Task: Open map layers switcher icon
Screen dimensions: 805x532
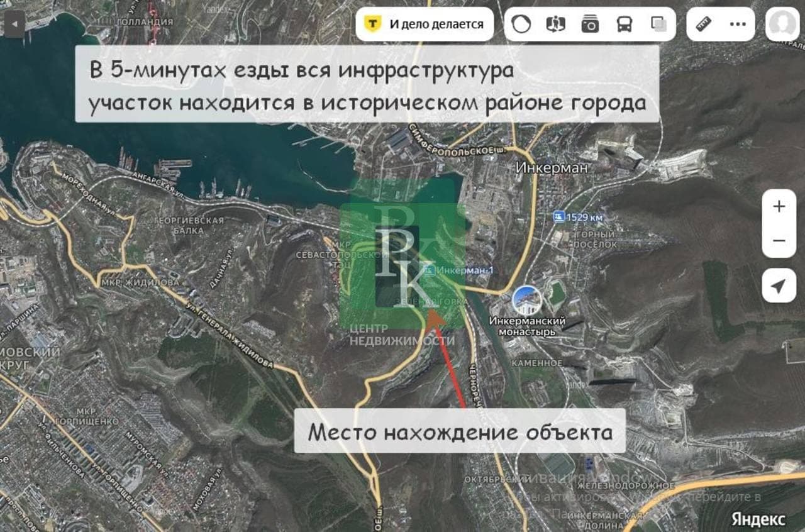Action: coord(658,25)
